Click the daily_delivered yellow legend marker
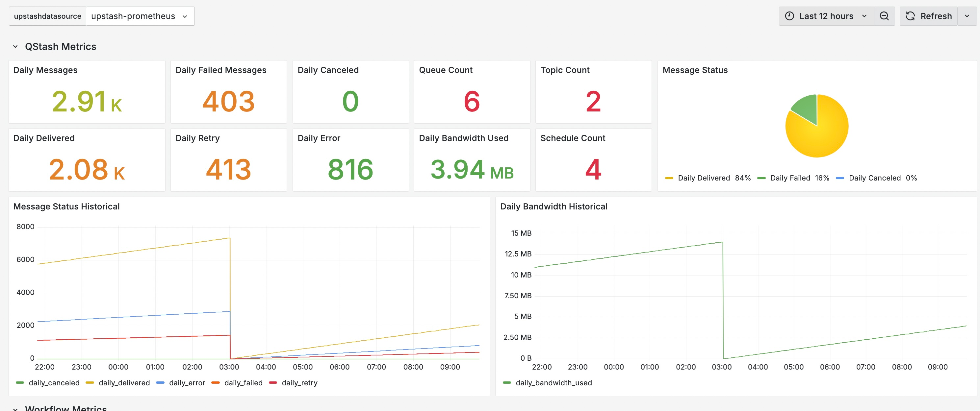Image resolution: width=980 pixels, height=411 pixels. 90,383
